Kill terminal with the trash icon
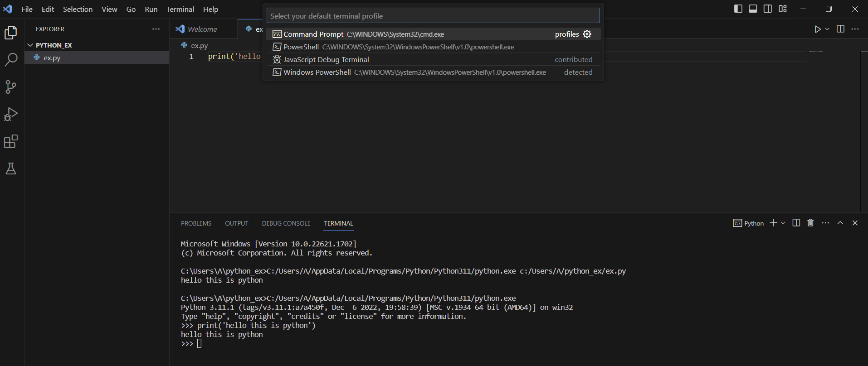 point(810,223)
